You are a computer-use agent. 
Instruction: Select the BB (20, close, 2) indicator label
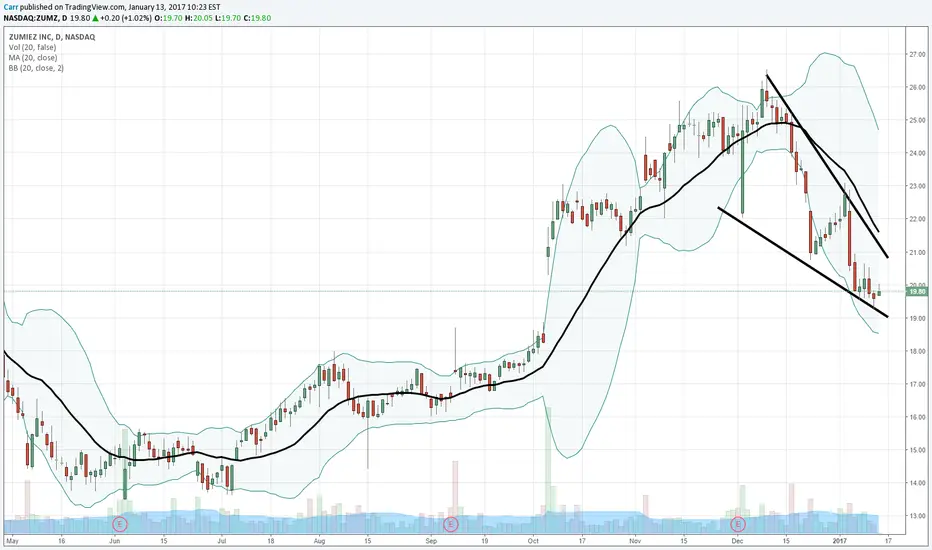coord(36,68)
